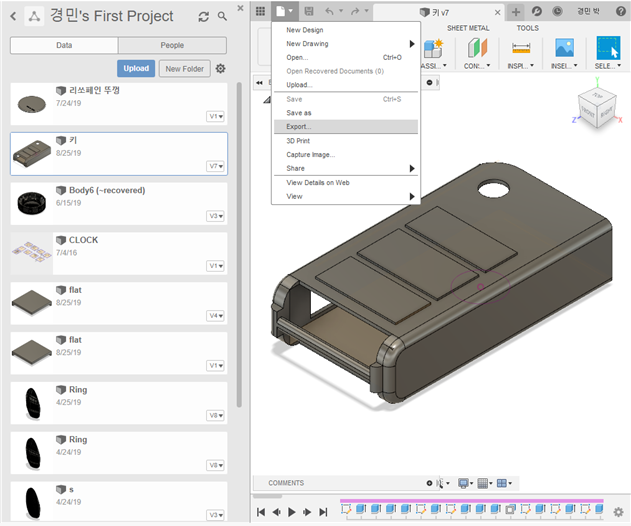This screenshot has width=631, height=526.
Task: Add a new design tab with plus
Action: pyautogui.click(x=516, y=12)
